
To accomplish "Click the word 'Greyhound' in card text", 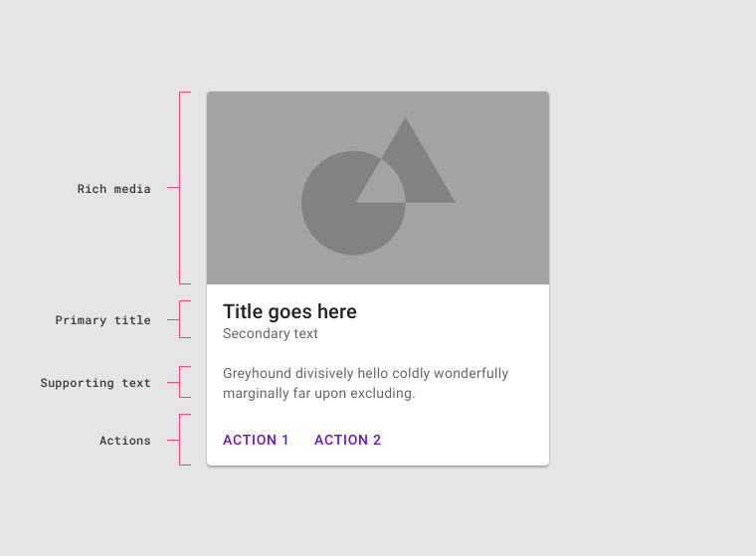I will [x=257, y=374].
